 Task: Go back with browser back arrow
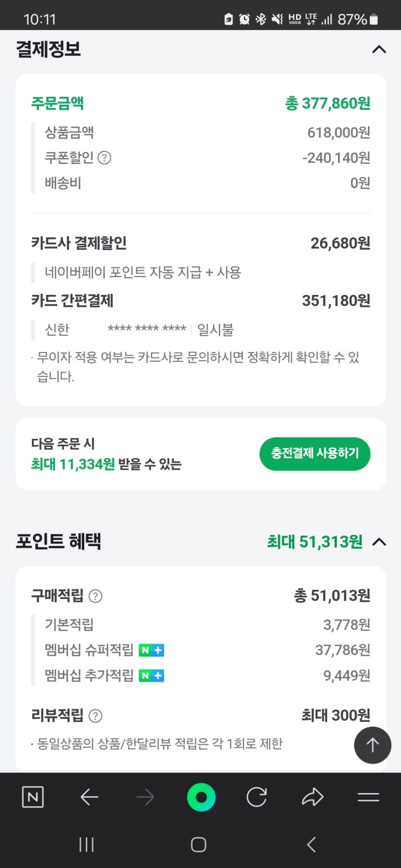point(89,797)
